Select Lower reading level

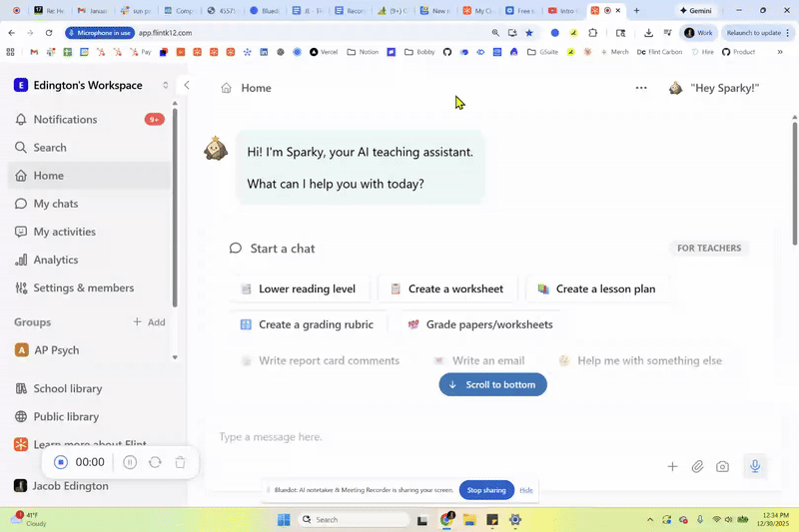pos(299,288)
